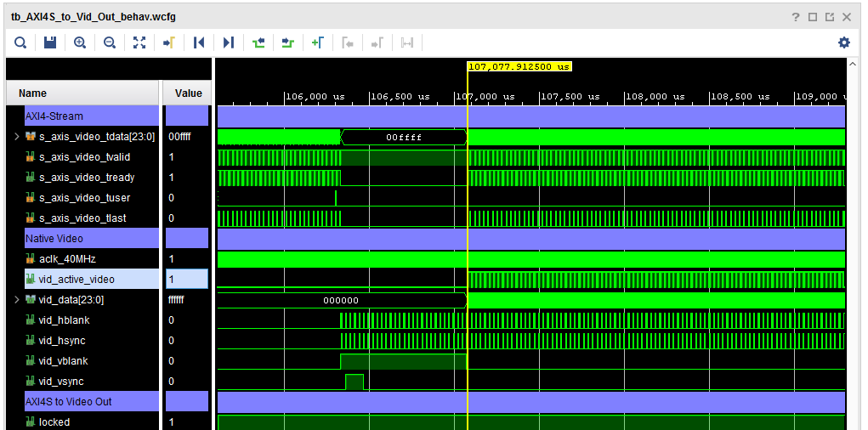Select the tb_AXI4S_to_Vid_Out_behav.wcfg tab title
Viewport: 868px width, 430px height.
click(x=94, y=17)
